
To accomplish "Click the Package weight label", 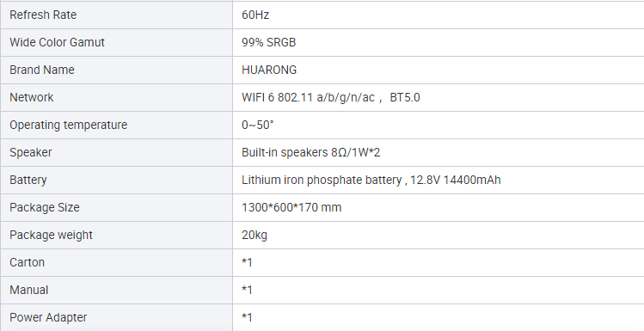I will (51, 235).
